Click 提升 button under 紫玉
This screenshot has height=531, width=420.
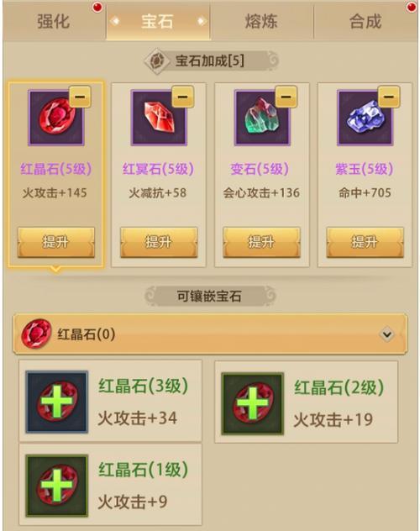[x=365, y=243]
